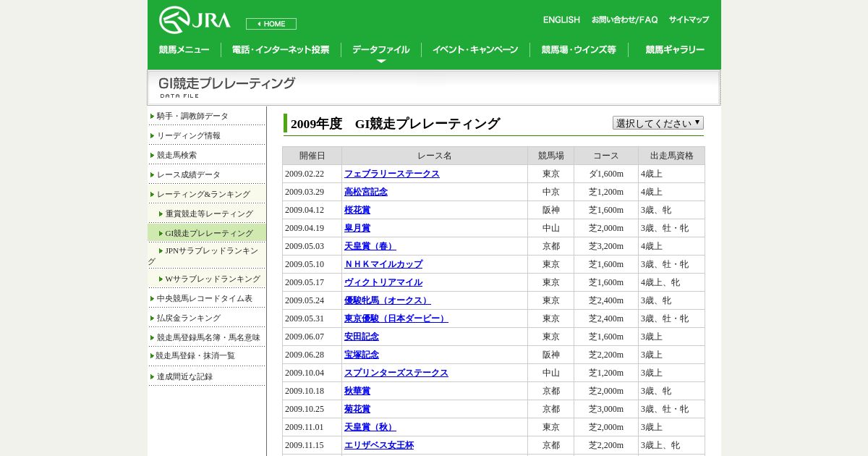The width and height of the screenshot is (868, 456).
Task: Open 宝塚記念 race link
Action: 362,355
